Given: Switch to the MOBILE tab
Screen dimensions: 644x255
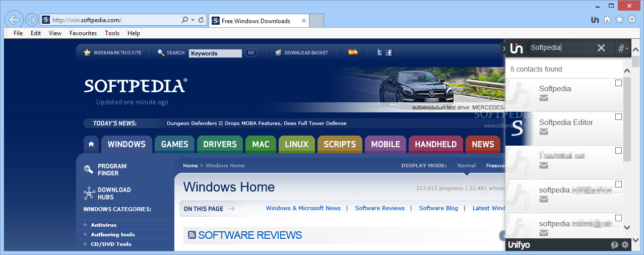Looking at the screenshot, I should [385, 144].
